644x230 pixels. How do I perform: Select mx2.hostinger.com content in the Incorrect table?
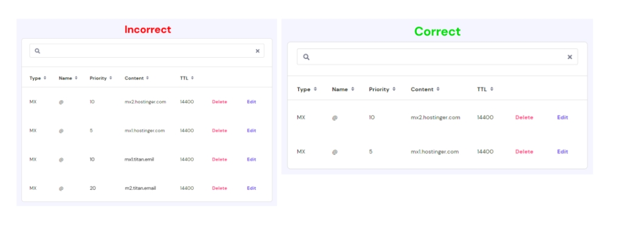click(145, 102)
